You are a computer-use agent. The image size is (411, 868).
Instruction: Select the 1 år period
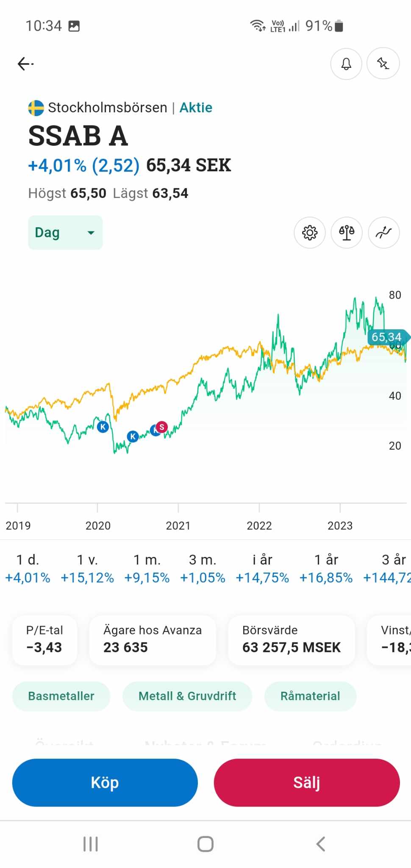pyautogui.click(x=326, y=568)
